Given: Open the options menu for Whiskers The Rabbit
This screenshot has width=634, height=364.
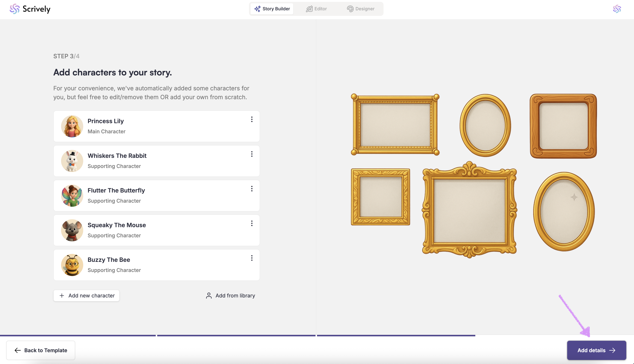Looking at the screenshot, I should [252, 154].
